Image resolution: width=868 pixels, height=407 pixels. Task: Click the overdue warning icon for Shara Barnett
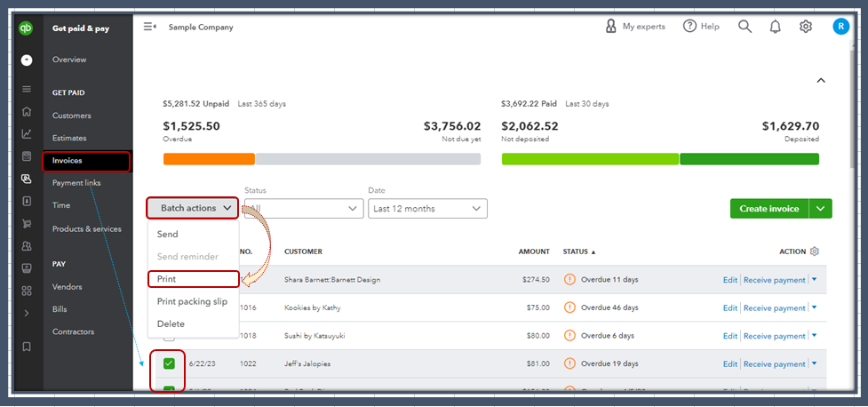(569, 280)
